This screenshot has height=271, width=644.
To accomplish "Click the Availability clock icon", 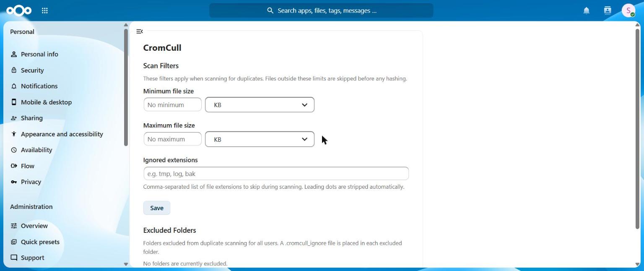I will (14, 150).
